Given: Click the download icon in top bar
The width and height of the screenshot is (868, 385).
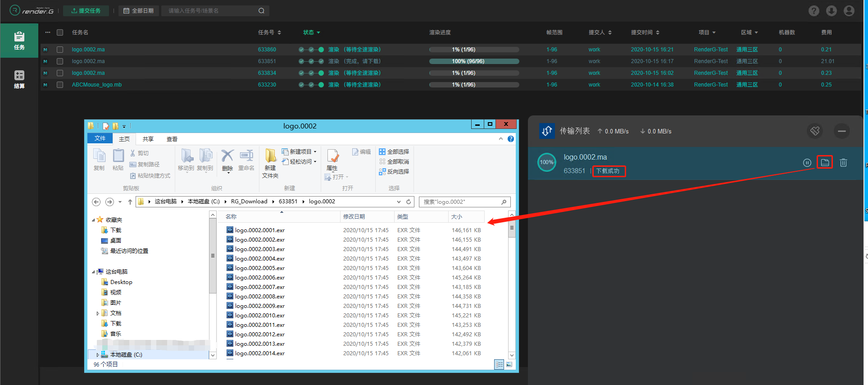Looking at the screenshot, I should pos(832,11).
